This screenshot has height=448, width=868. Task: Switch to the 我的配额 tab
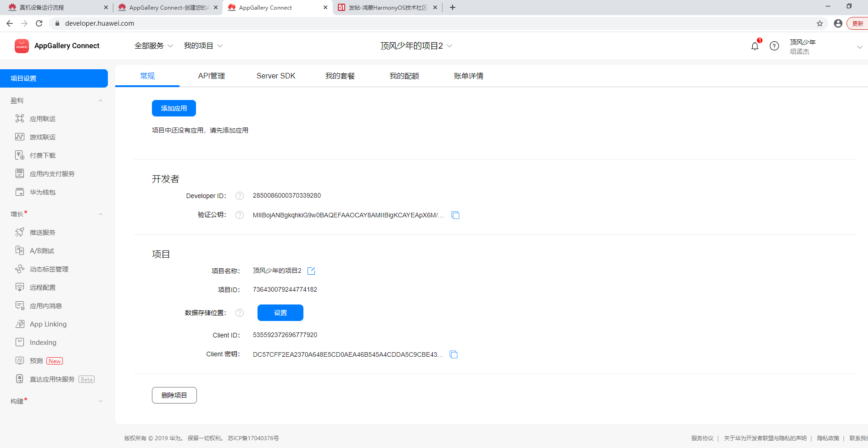point(404,76)
